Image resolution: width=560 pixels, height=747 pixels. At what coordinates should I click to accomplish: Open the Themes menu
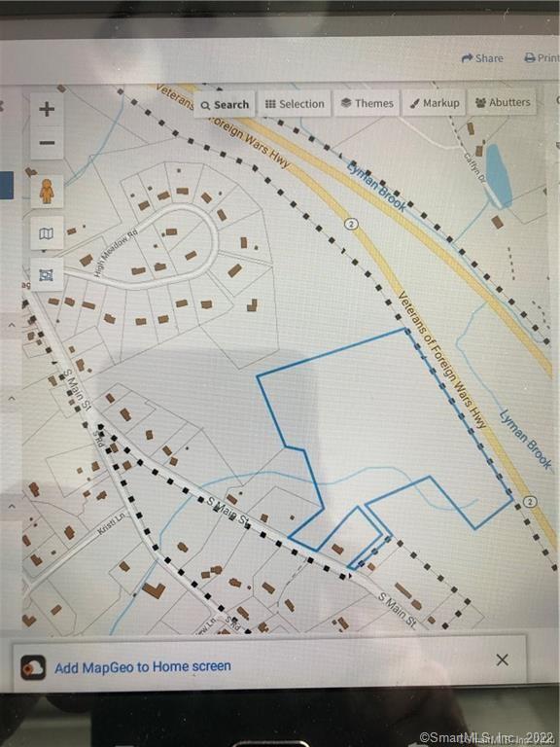pos(367,102)
